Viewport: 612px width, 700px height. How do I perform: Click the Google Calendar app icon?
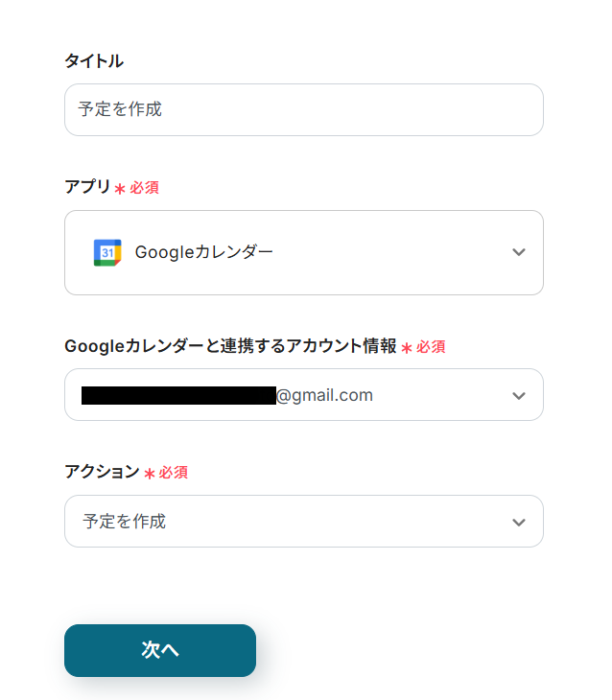107,252
